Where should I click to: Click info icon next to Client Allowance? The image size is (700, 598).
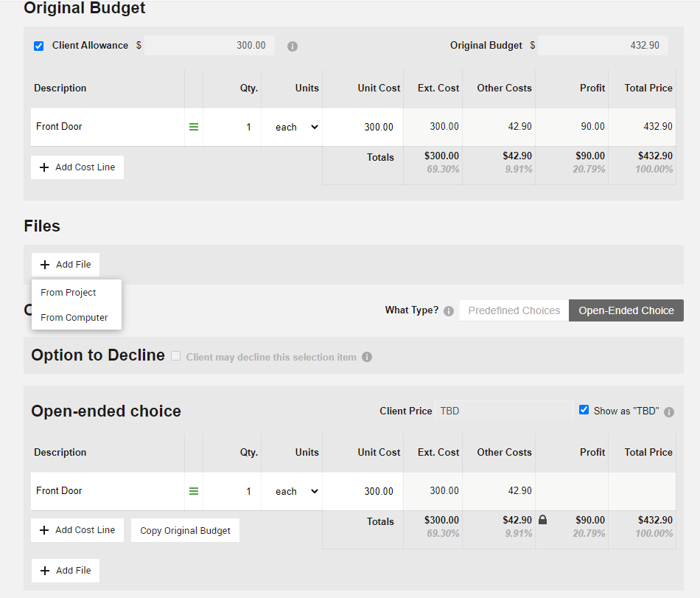pos(293,46)
